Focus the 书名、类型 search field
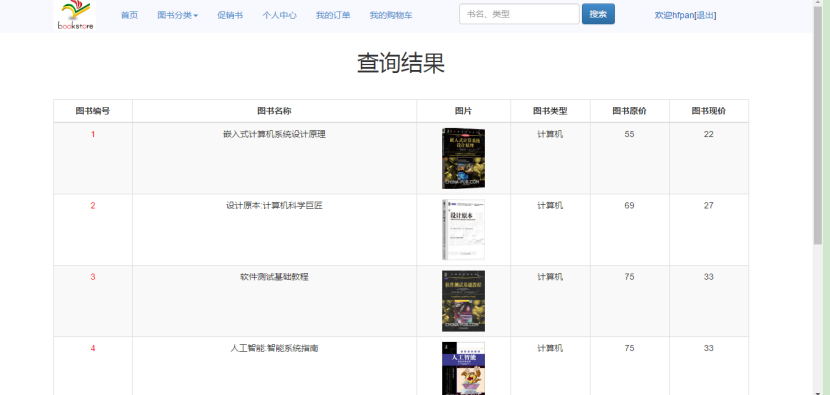 point(519,14)
